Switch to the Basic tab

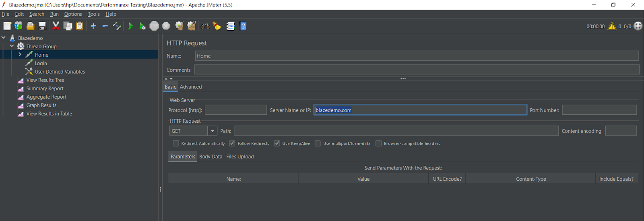170,87
